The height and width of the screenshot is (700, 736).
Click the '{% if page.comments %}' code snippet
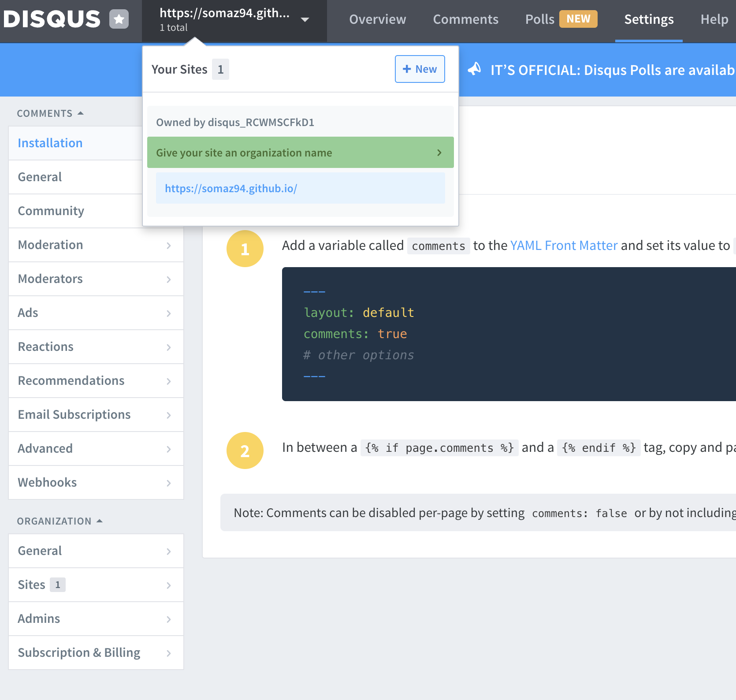(x=439, y=448)
